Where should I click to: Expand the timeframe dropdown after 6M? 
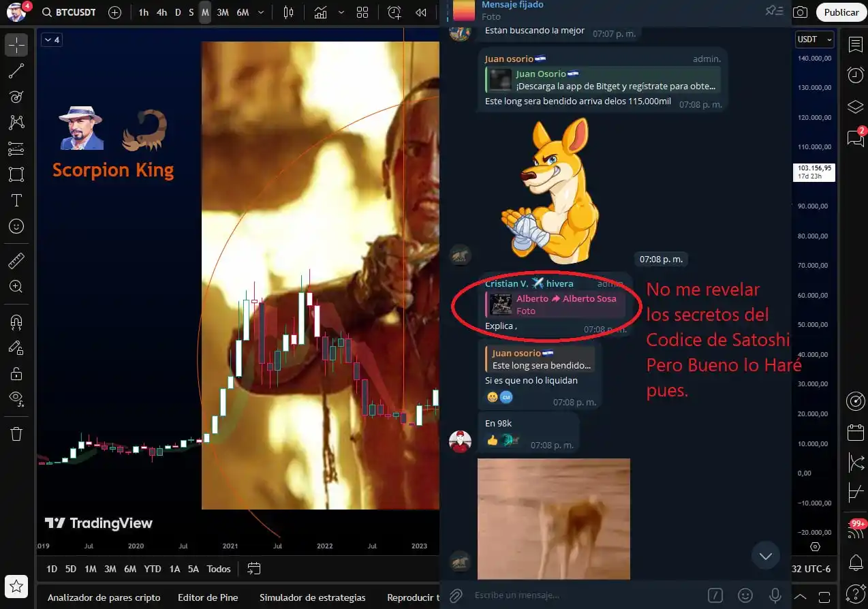point(261,12)
